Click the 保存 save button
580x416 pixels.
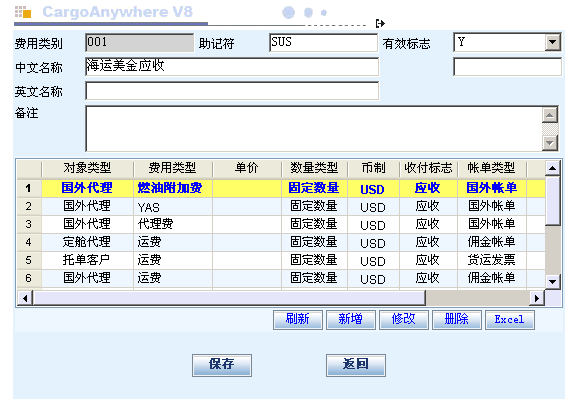[222, 365]
